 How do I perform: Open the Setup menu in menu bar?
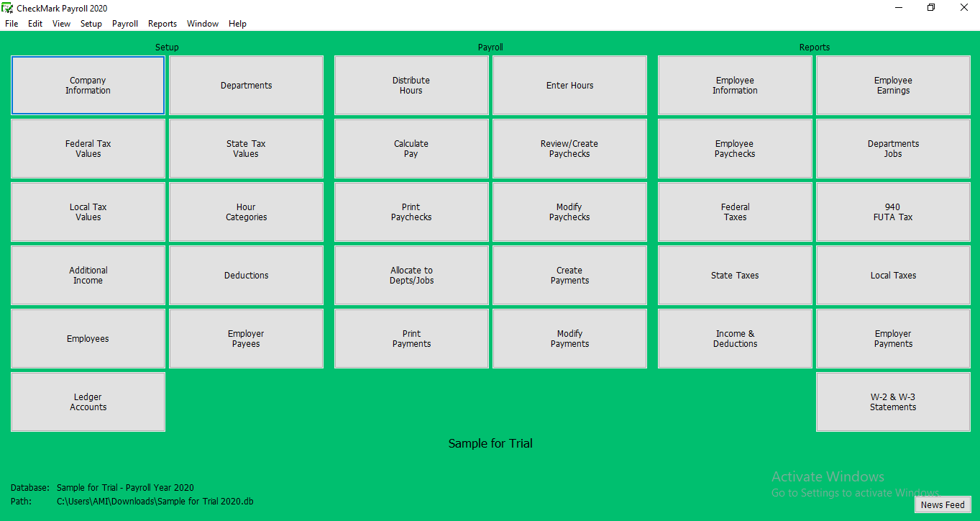91,24
